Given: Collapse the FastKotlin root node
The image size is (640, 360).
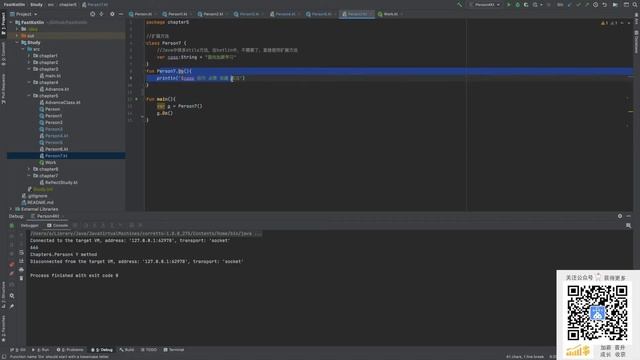Looking at the screenshot, I should (x=11, y=22).
